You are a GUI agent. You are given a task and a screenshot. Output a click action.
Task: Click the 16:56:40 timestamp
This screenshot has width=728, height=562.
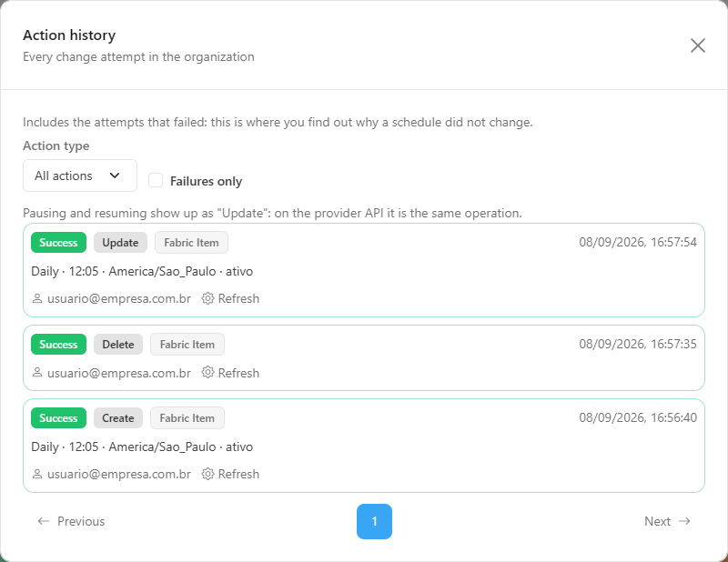(x=638, y=417)
